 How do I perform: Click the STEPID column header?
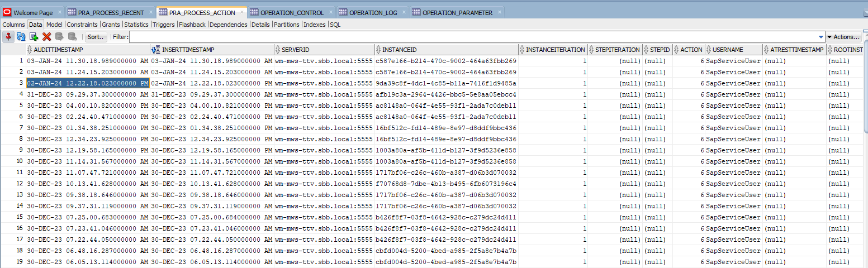pyautogui.click(x=657, y=50)
